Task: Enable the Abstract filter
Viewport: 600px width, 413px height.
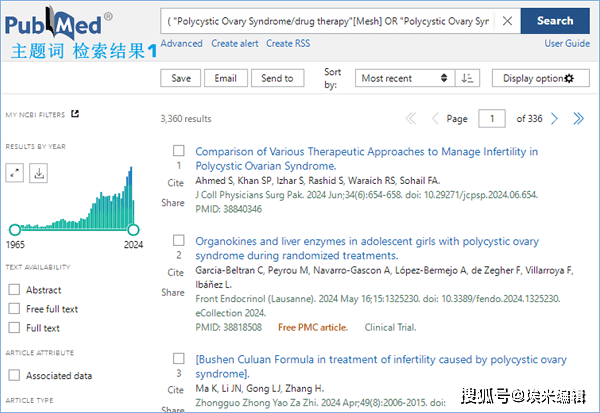Action: 14,289
